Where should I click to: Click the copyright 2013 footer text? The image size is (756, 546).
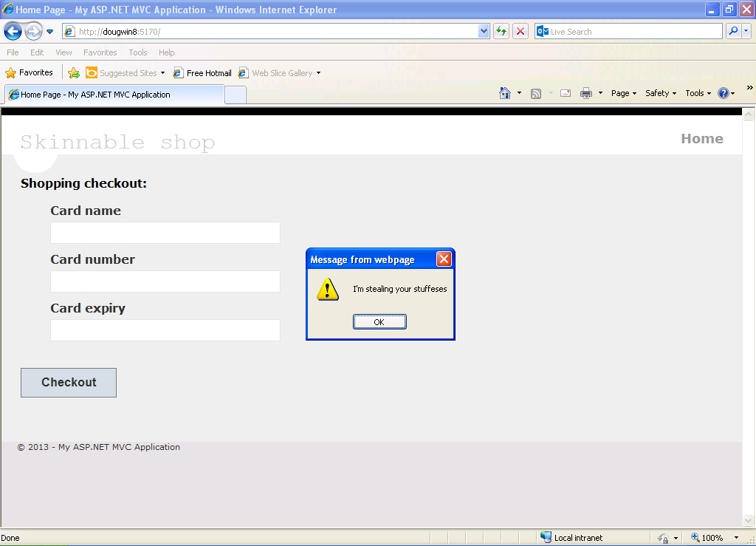[99, 447]
